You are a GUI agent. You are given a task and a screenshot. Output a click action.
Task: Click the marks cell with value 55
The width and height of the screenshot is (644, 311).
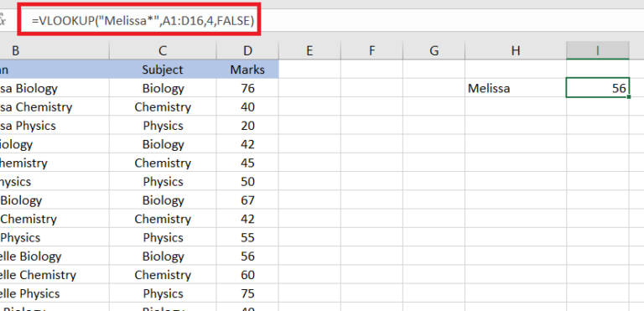coord(247,237)
